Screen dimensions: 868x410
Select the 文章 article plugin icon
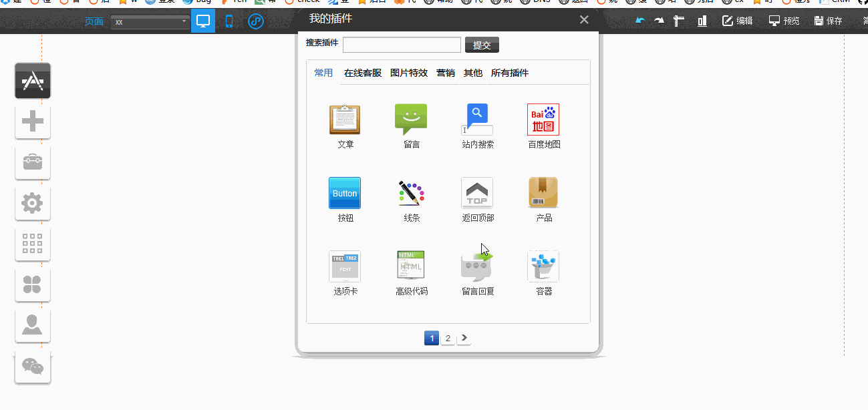tap(345, 120)
